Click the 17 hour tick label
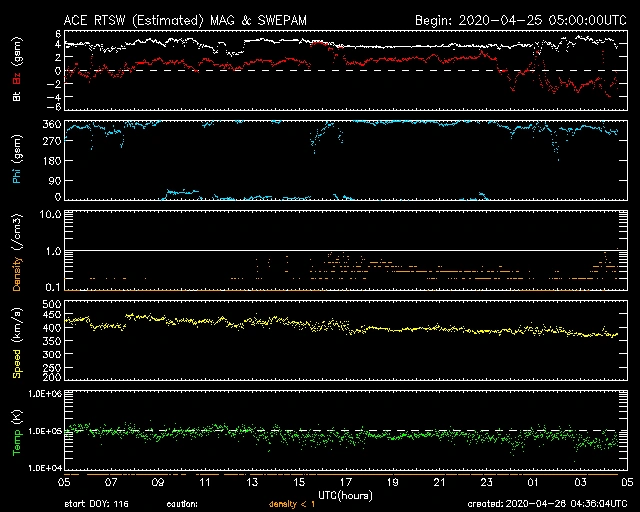Screen dimensions: 640x512 (x=346, y=482)
